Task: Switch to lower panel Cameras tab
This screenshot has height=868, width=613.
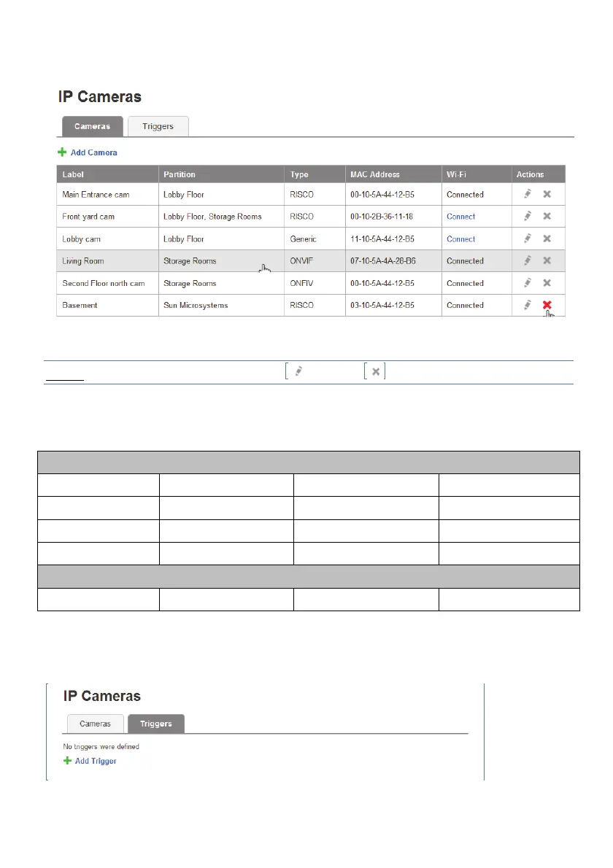Action: (96, 724)
